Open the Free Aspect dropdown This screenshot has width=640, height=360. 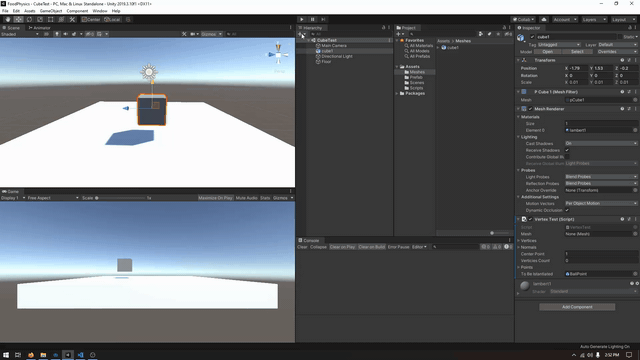tap(53, 198)
